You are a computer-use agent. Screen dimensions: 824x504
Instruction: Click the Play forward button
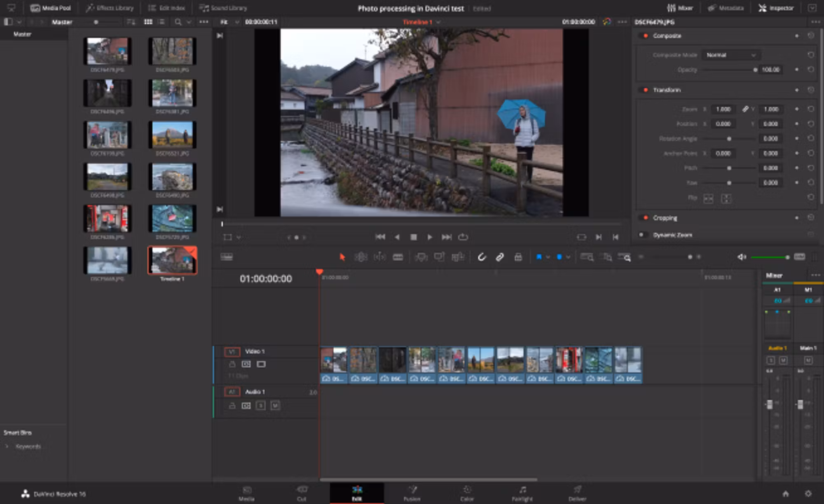coord(430,237)
